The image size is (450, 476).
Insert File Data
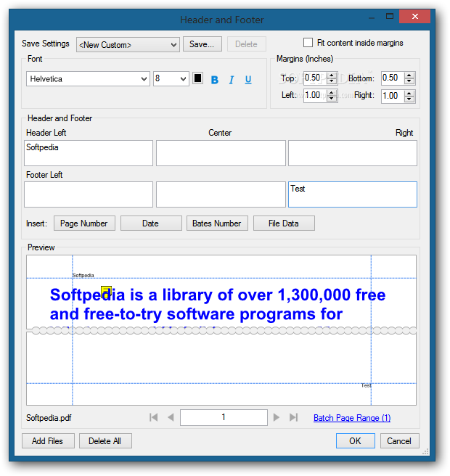click(284, 223)
